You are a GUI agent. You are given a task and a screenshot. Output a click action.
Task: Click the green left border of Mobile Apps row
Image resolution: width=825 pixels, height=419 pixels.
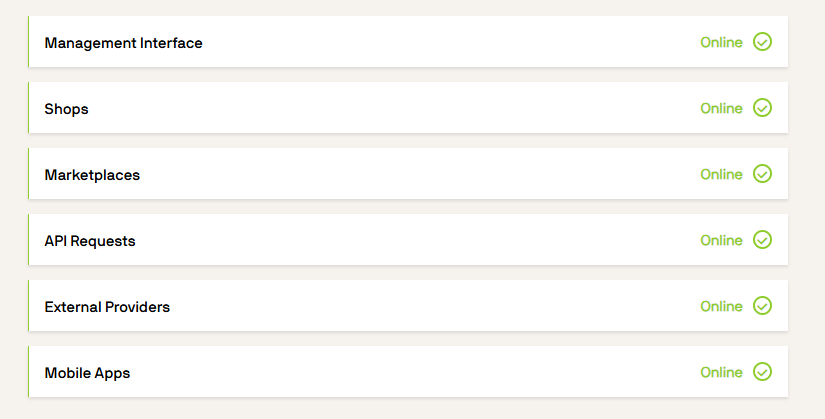pos(29,372)
